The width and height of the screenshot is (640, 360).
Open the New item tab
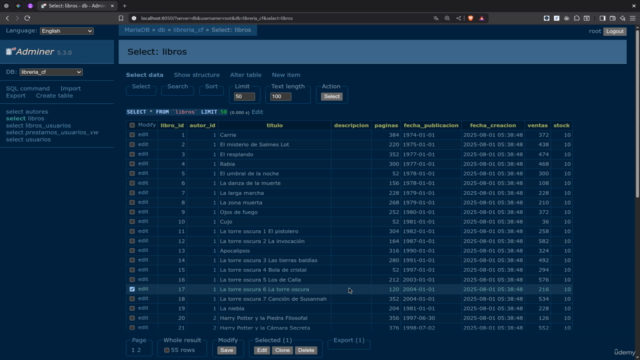tap(286, 75)
